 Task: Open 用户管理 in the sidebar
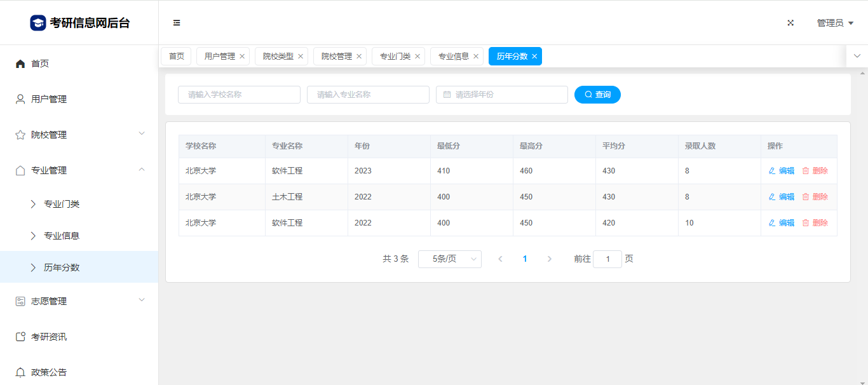(49, 99)
